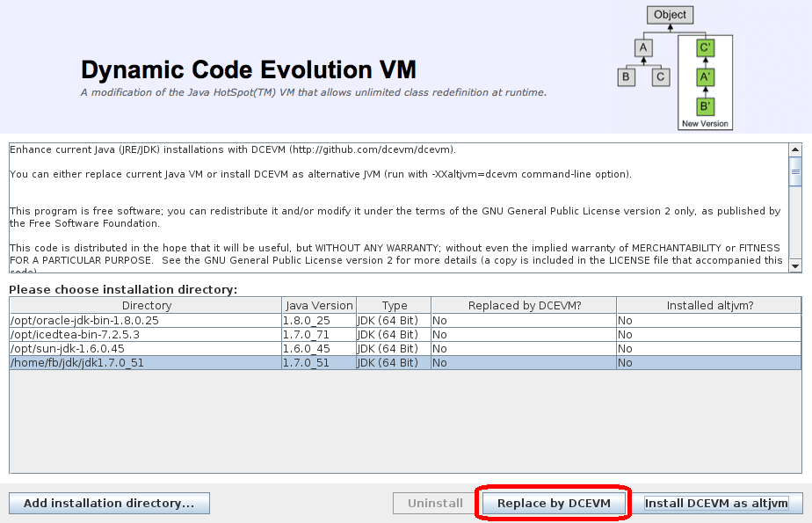Viewport: 812px width, 523px height.
Task: Click the Type cell of the icedtea row
Action: tap(394, 335)
